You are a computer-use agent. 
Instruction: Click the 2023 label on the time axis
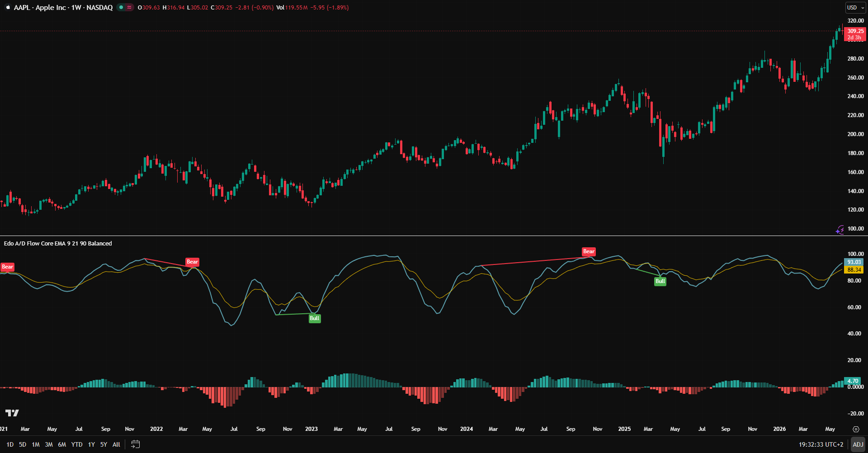(311, 429)
